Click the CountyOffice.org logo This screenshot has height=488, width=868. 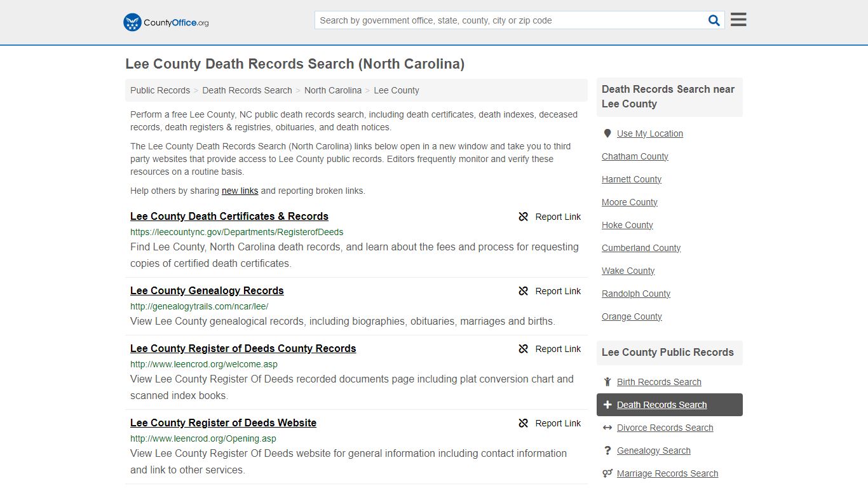click(166, 22)
